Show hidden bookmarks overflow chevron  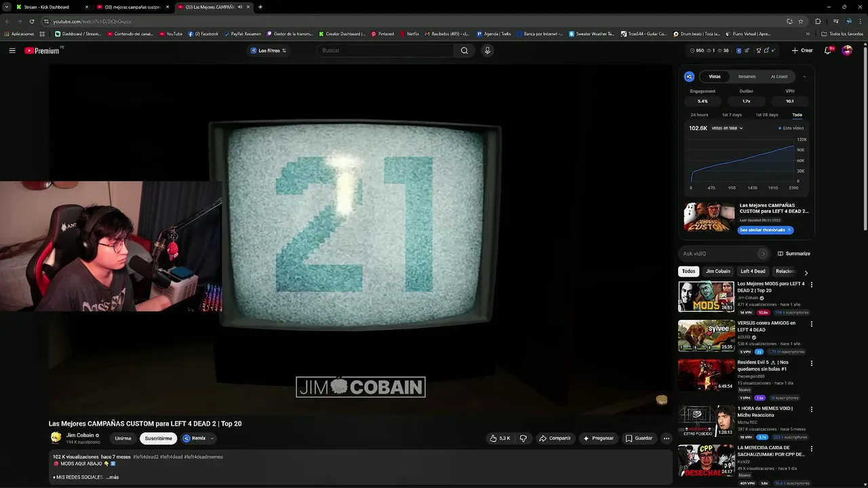[808, 34]
